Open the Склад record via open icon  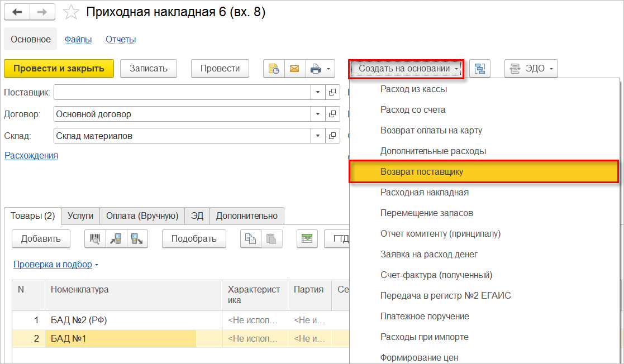(332, 136)
